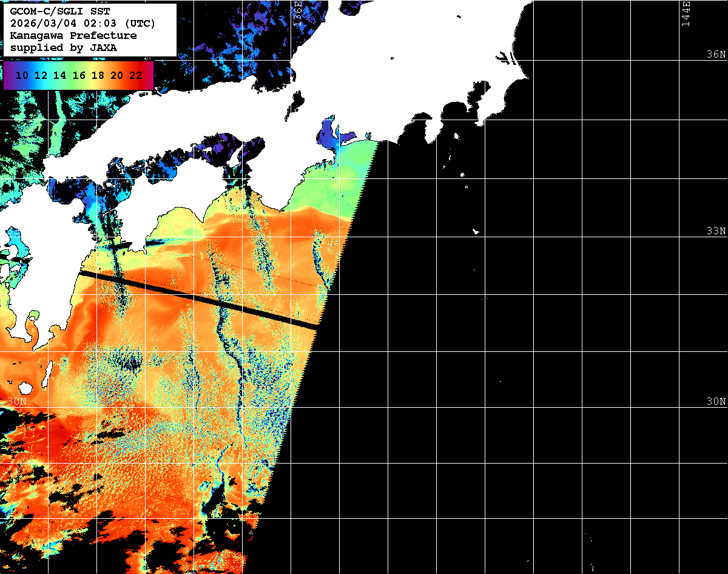Select the 12 value on temperature scale

41,75
